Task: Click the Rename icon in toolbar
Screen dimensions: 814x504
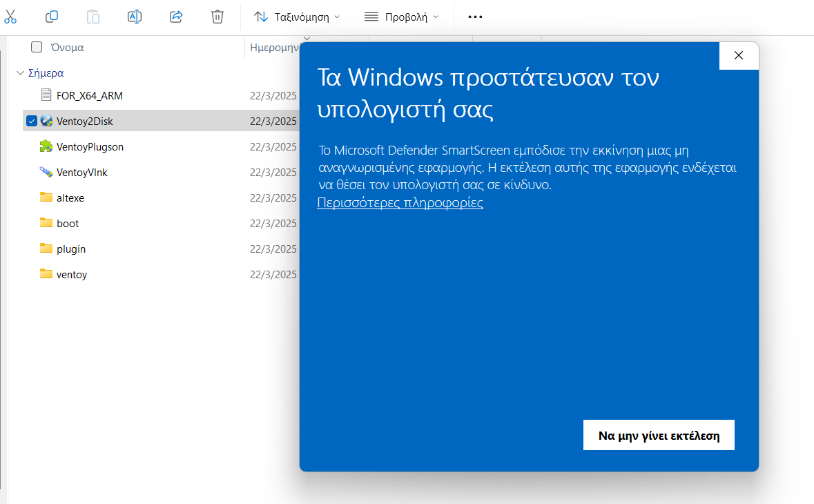Action: (135, 17)
